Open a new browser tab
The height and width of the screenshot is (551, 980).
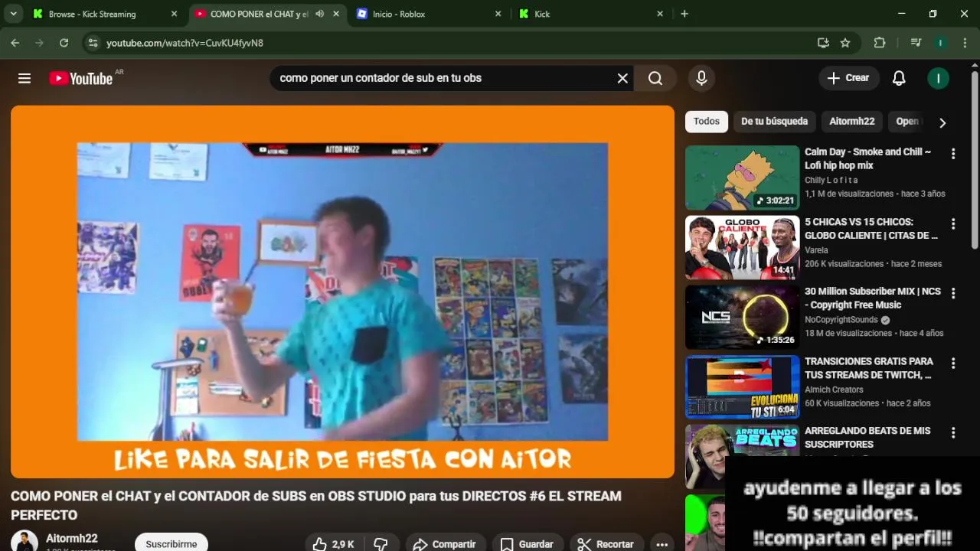click(x=684, y=14)
